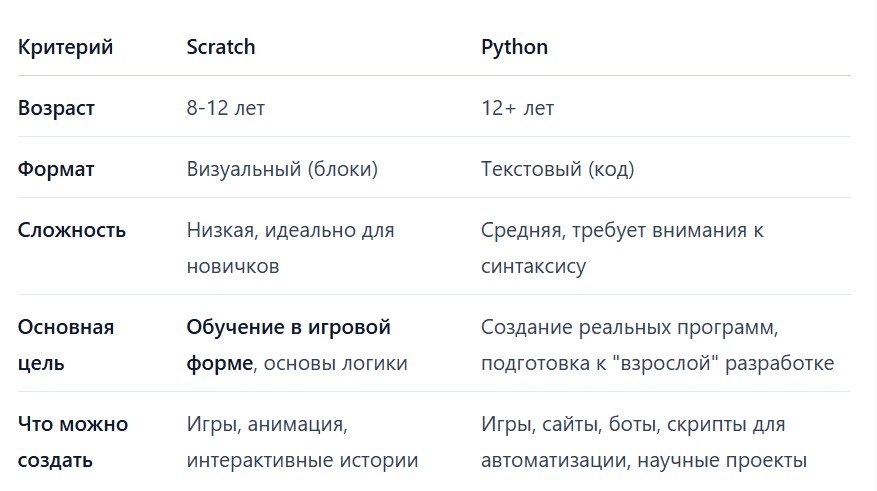Click the 8-12 лет cell
Screen dimensions: 877x491
point(226,108)
